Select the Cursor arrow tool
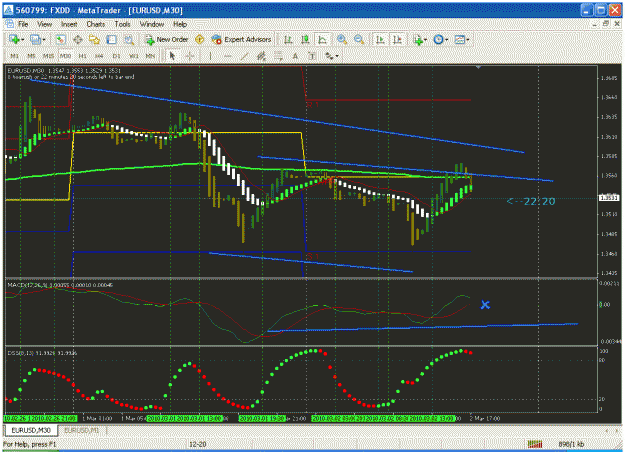625x452 pixels. click(x=172, y=56)
